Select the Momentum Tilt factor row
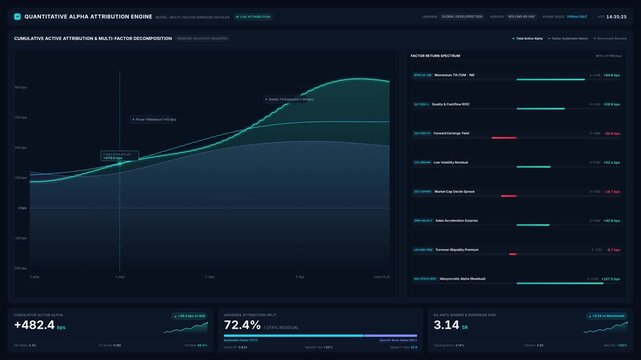Image resolution: width=641 pixels, height=360 pixels. pyautogui.click(x=517, y=76)
